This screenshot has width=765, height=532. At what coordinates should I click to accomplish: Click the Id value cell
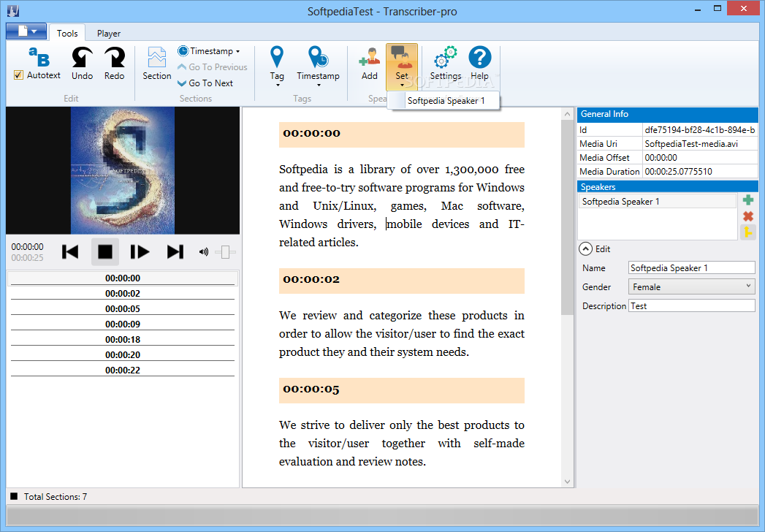pyautogui.click(x=700, y=130)
